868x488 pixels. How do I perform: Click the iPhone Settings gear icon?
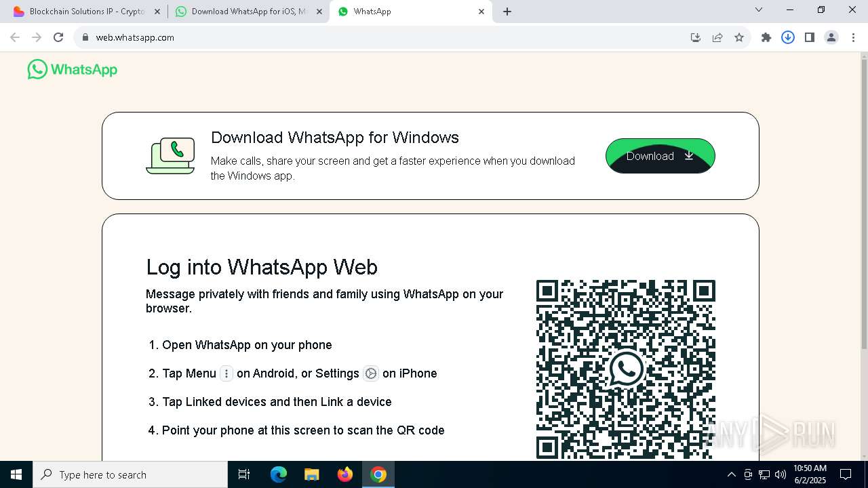(x=370, y=373)
